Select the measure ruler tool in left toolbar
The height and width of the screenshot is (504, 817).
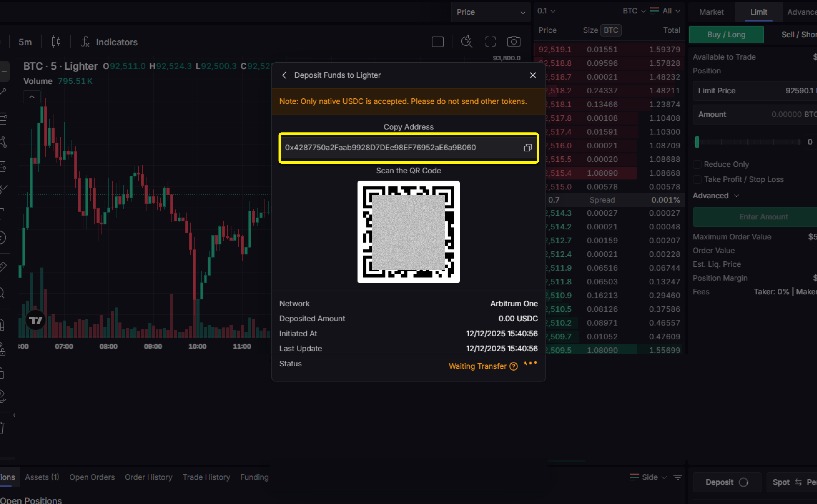coord(3,267)
